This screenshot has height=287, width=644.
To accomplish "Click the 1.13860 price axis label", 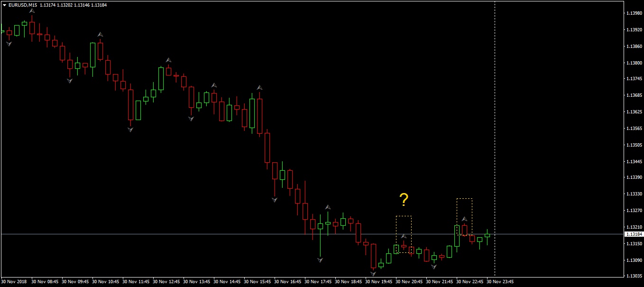I will click(x=634, y=46).
